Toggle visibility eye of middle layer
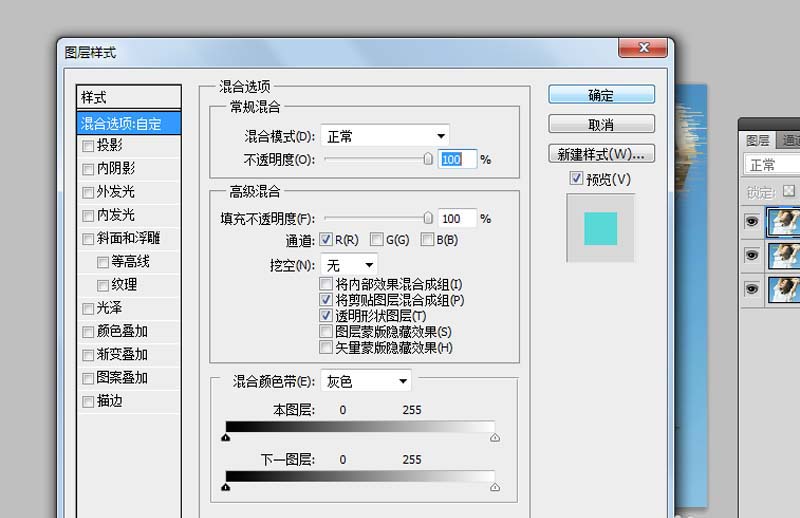This screenshot has width=800, height=518. 752,255
